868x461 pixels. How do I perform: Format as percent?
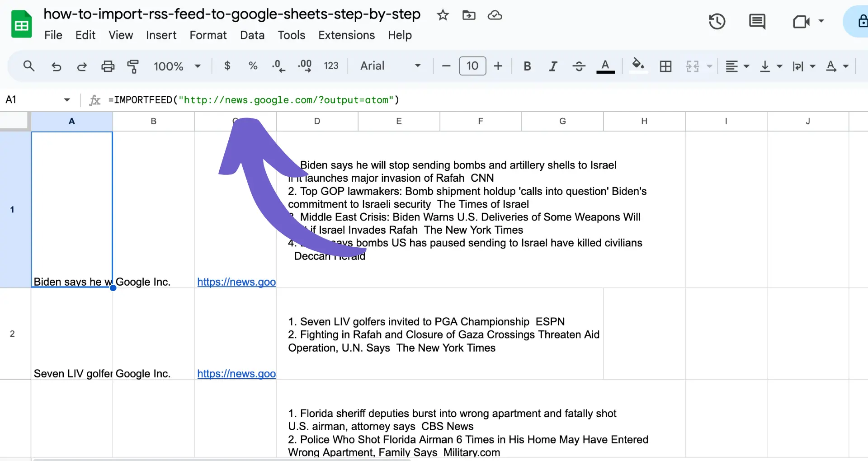click(x=253, y=66)
